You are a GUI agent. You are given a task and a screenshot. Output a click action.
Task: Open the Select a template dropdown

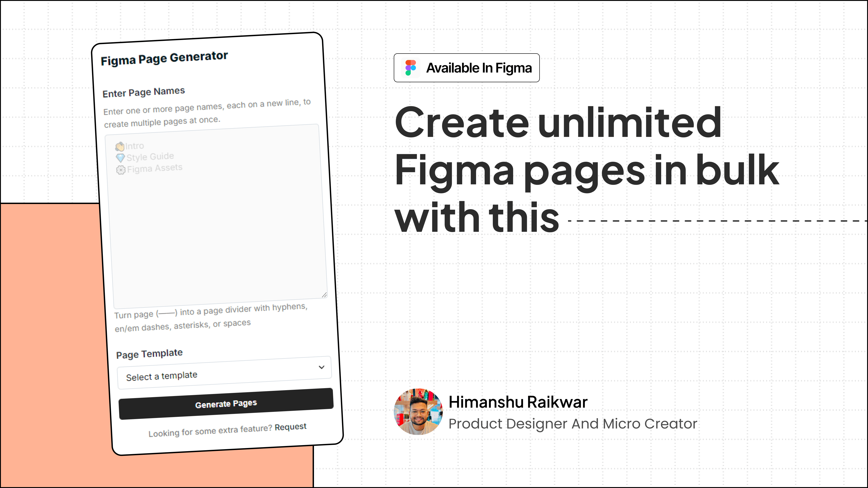[224, 373]
